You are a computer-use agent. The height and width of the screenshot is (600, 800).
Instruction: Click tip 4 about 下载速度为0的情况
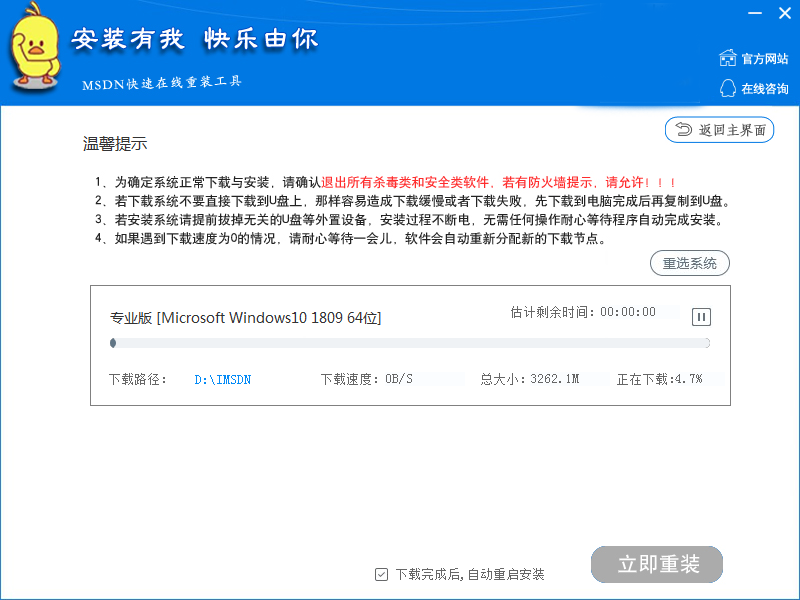pyautogui.click(x=351, y=238)
